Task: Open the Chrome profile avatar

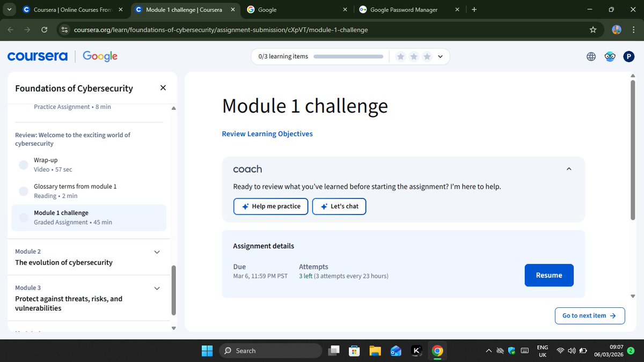Action: click(617, 29)
